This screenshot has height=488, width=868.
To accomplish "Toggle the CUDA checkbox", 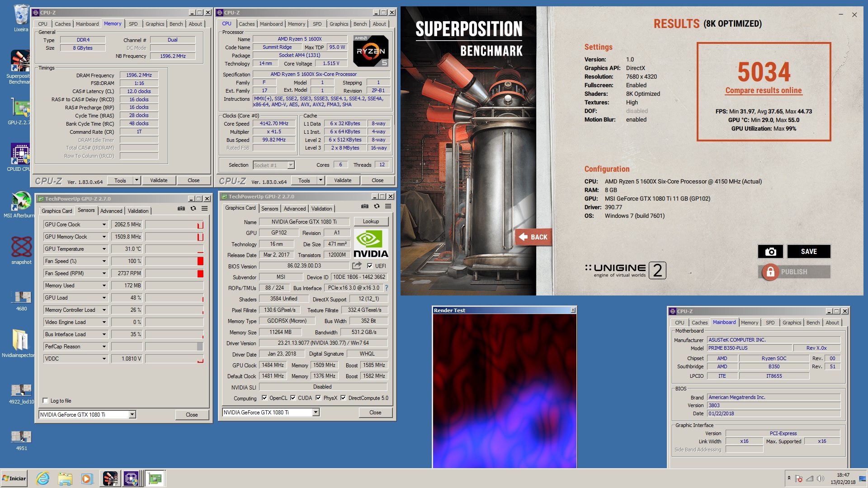I will point(293,398).
